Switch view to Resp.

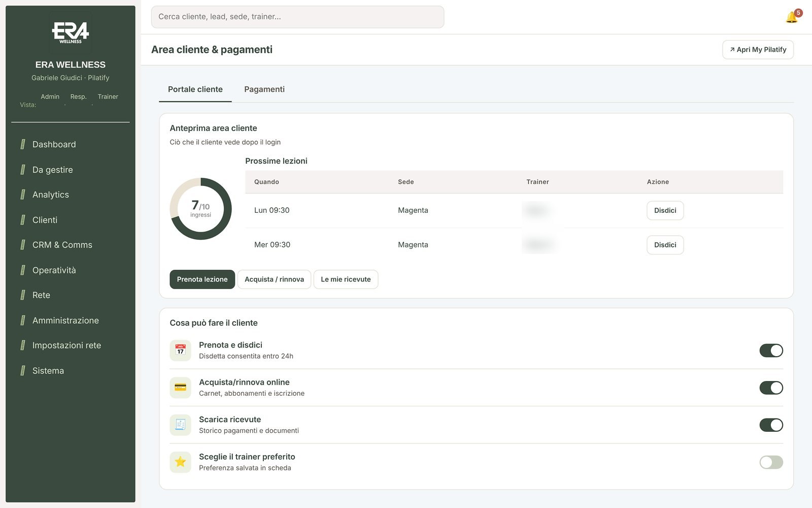pos(78,97)
